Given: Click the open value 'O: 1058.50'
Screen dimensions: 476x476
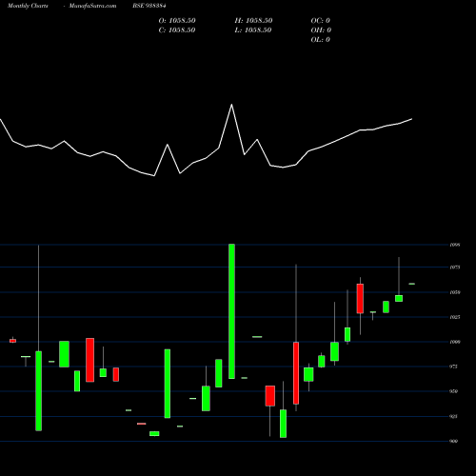Looking at the screenshot, I should [x=177, y=21].
